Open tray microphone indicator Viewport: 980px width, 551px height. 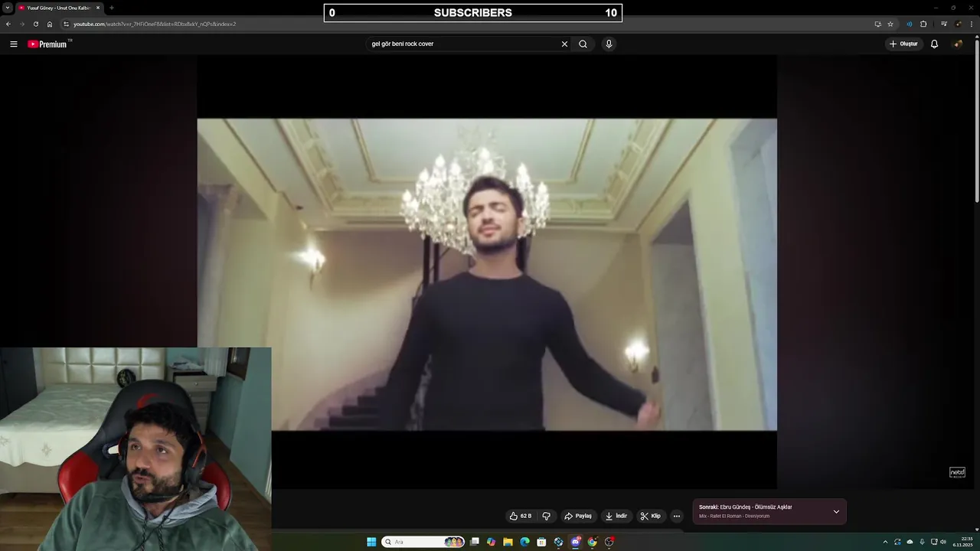point(922,542)
